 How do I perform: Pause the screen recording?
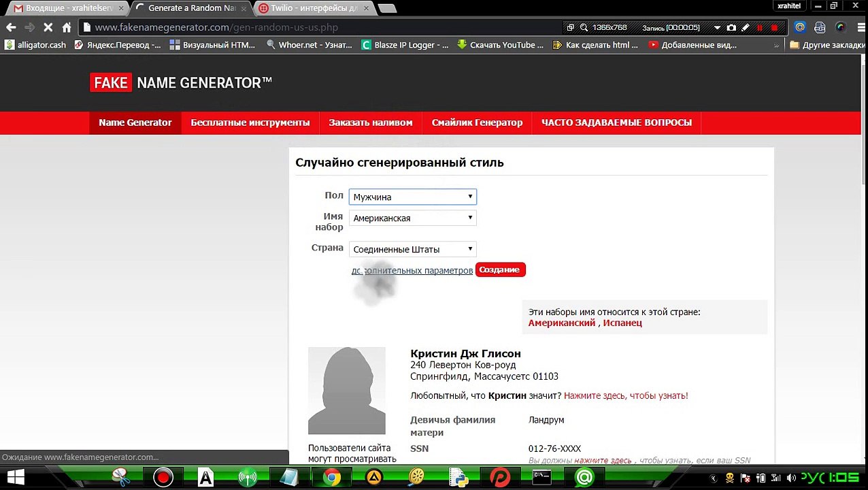click(x=760, y=27)
